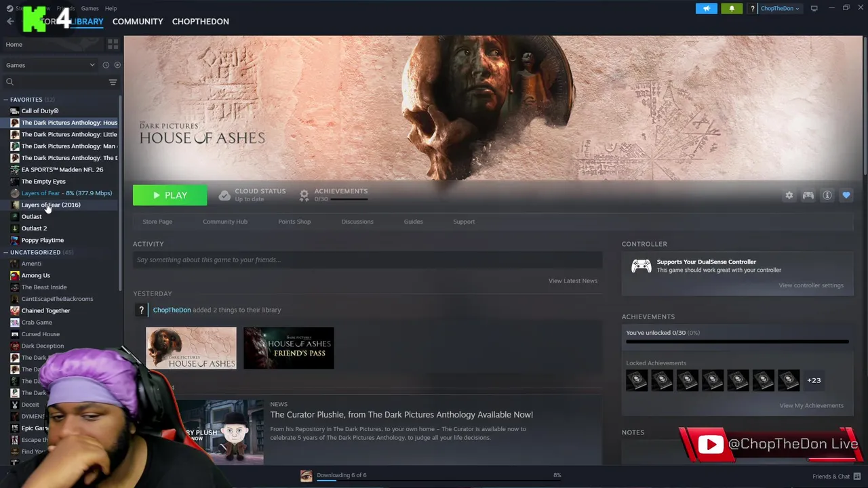This screenshot has width=868, height=488.
Task: Open the Store Page link
Action: (157, 222)
